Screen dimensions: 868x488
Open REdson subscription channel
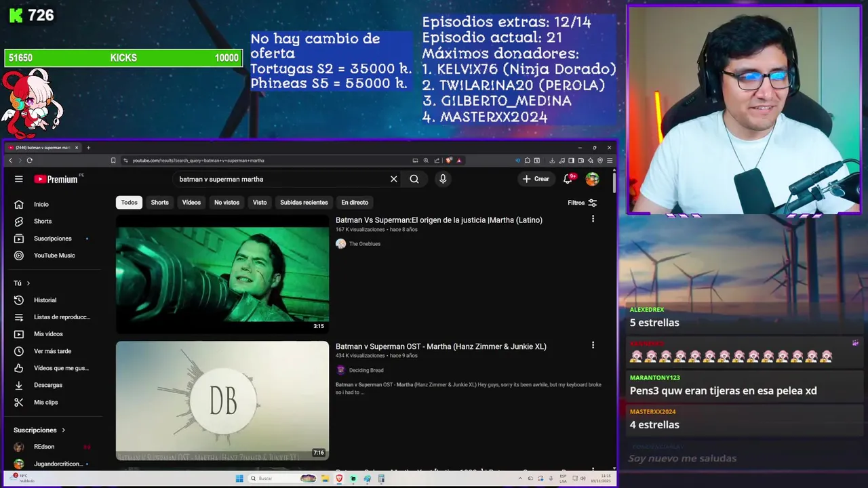tap(44, 447)
